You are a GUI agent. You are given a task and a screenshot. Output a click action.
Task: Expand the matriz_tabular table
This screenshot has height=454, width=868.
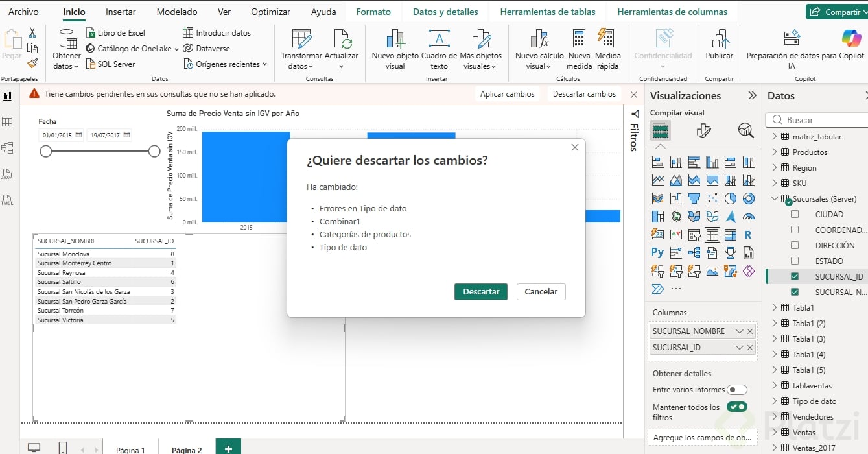click(774, 136)
